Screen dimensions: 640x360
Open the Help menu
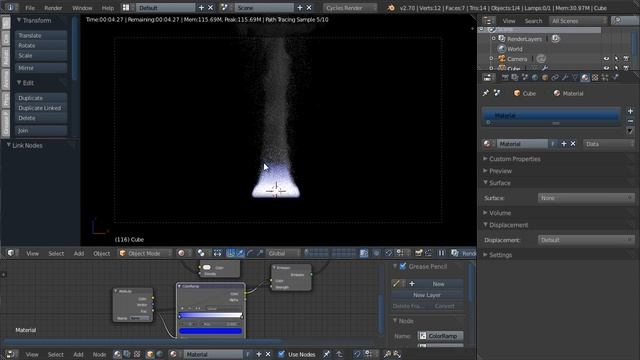108,8
